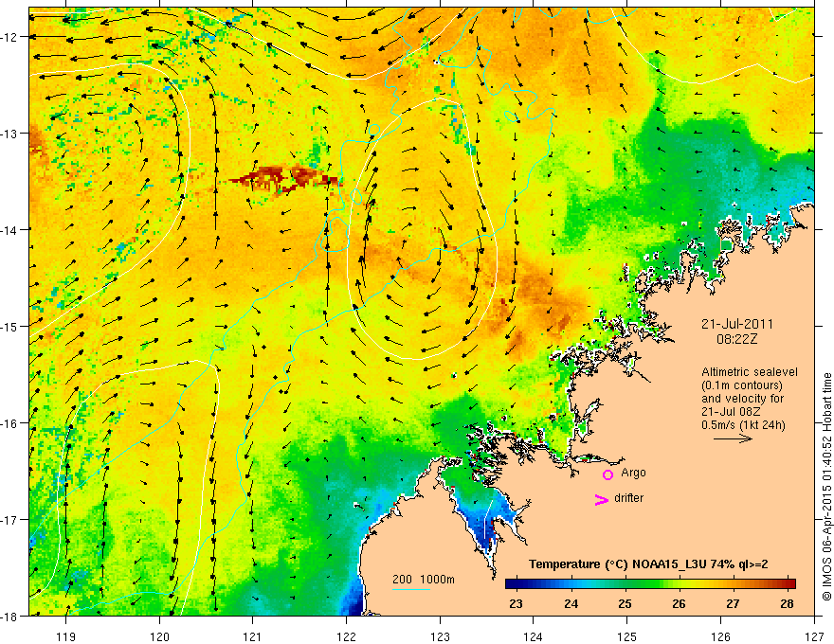The height and width of the screenshot is (644, 834).
Task: Click the "drifter" legend label
Action: pyautogui.click(x=628, y=498)
